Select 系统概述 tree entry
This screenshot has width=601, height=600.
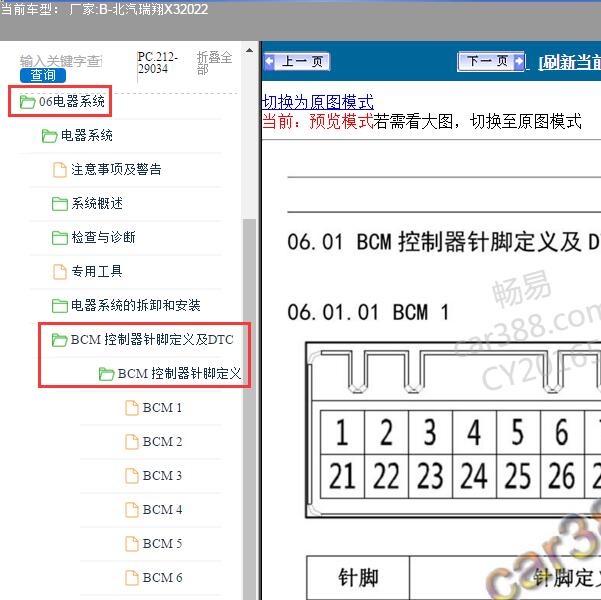click(x=97, y=203)
